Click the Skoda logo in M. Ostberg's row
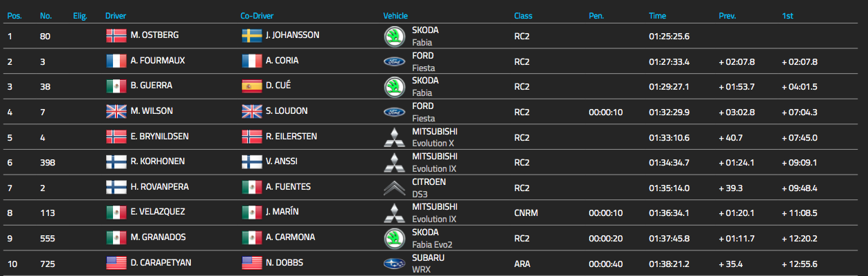 pyautogui.click(x=394, y=37)
